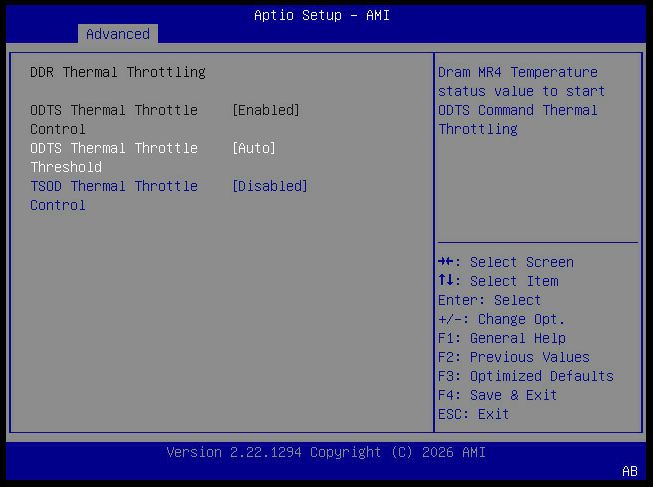Select the Advanced tab
The image size is (653, 487).
pos(118,34)
